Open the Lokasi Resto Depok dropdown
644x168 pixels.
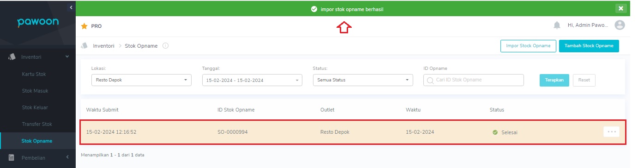tap(141, 80)
